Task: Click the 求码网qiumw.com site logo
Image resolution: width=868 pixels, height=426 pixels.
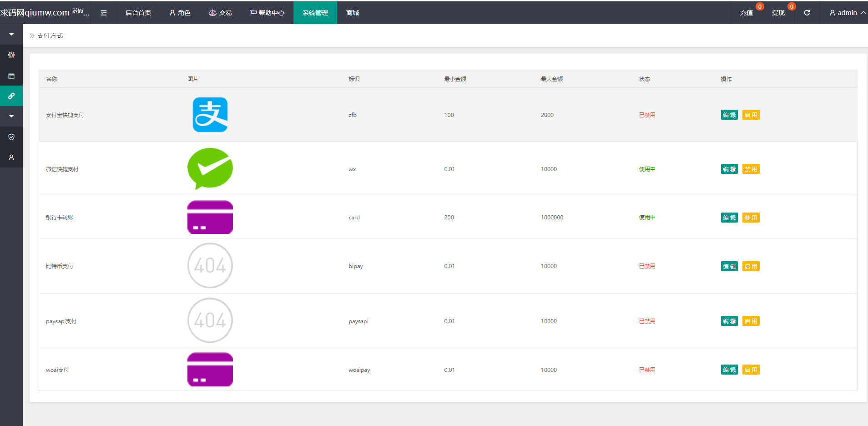Action: click(x=45, y=12)
